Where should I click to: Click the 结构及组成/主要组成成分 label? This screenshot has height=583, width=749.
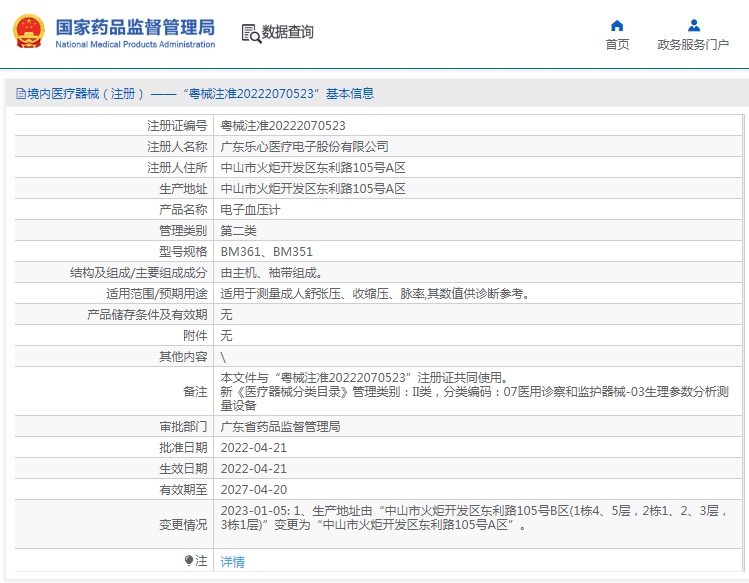coord(139,273)
